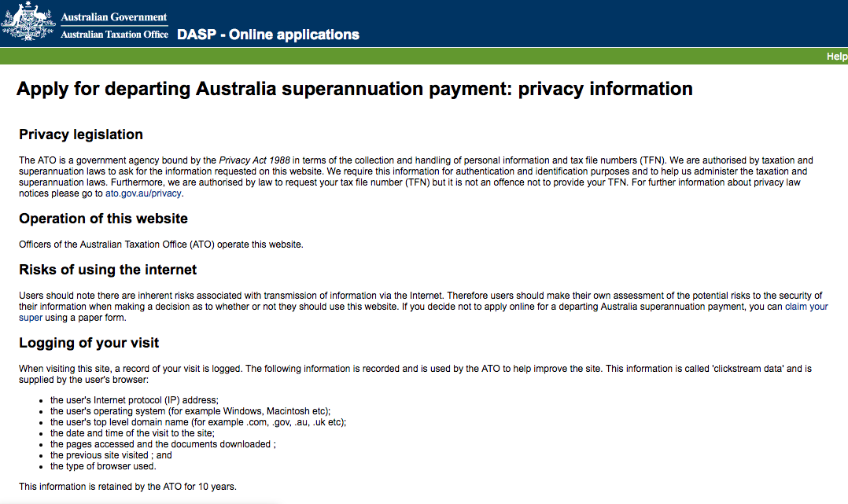Select the 'Operation of this website' heading

(103, 219)
